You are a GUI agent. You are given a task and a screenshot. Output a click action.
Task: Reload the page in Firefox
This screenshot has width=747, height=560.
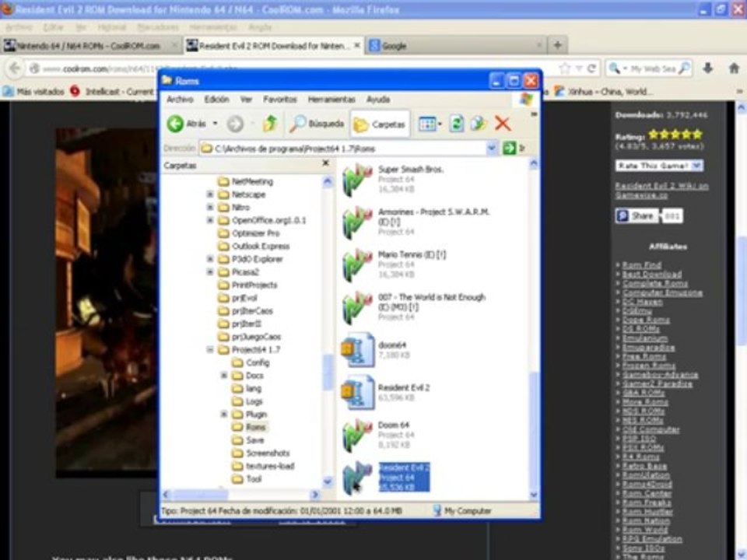[591, 68]
